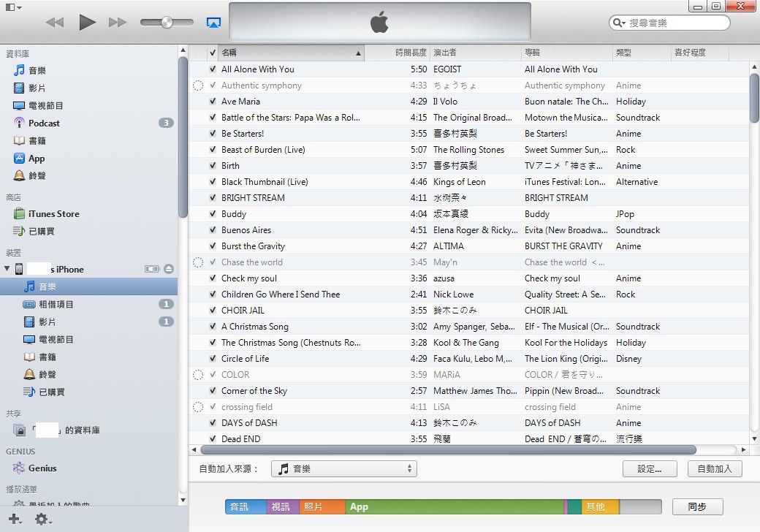Open the 書籍 library section
Image resolution: width=760 pixels, height=532 pixels.
click(30, 140)
